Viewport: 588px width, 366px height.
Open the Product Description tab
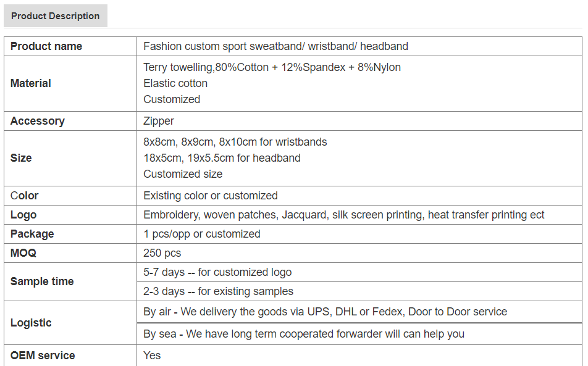pyautogui.click(x=56, y=15)
